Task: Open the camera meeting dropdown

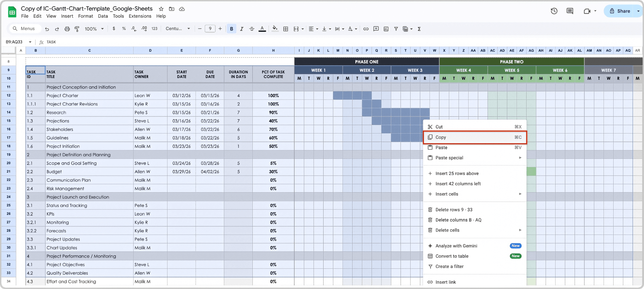Action: 595,11
